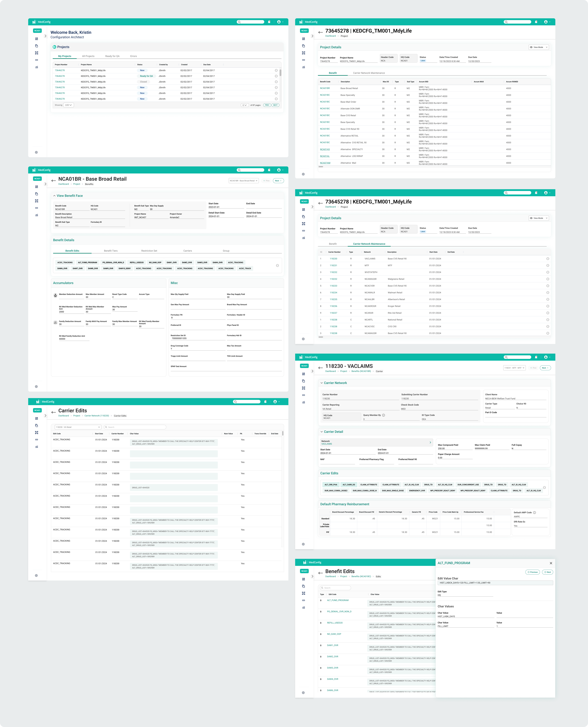Image resolution: width=588 pixels, height=727 pixels.
Task: Open the 118230 - VA Retail carrier dropdown
Action: [x=78, y=427]
